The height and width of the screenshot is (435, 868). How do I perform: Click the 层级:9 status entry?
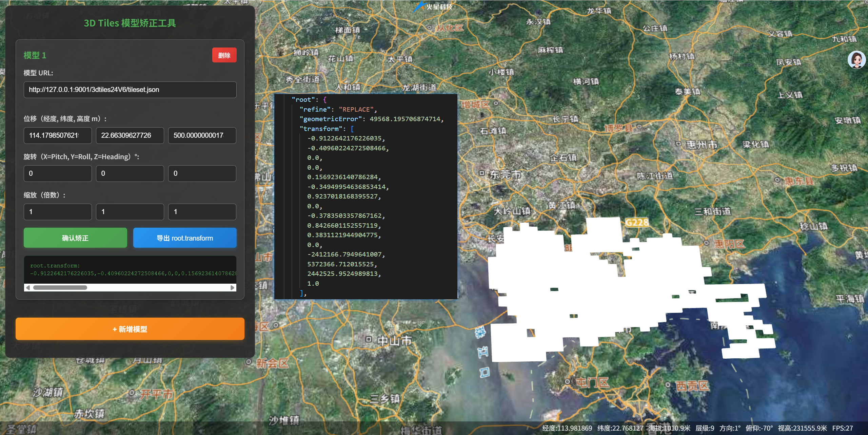click(705, 428)
